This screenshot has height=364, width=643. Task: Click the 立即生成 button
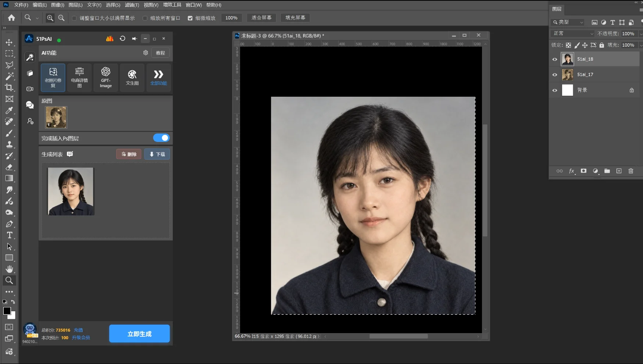[139, 333]
